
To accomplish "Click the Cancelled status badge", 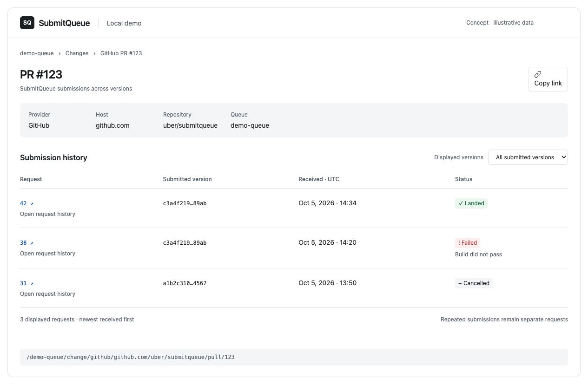I will coord(474,283).
